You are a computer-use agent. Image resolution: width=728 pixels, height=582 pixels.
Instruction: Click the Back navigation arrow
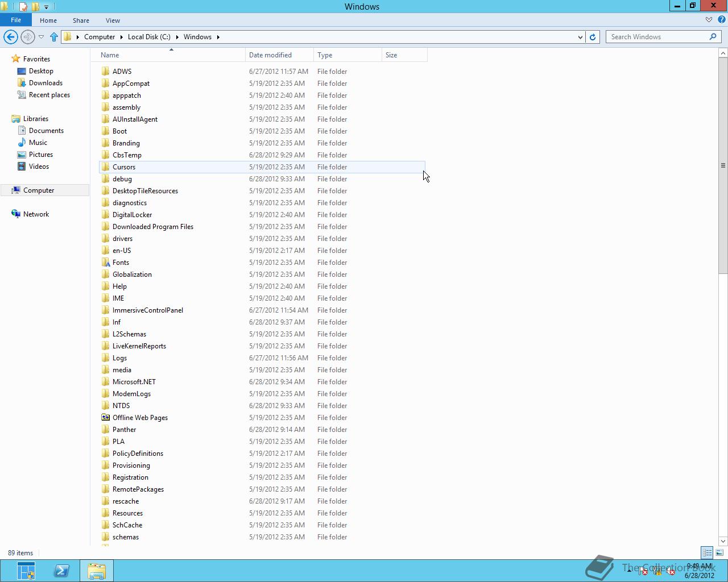pyautogui.click(x=10, y=37)
